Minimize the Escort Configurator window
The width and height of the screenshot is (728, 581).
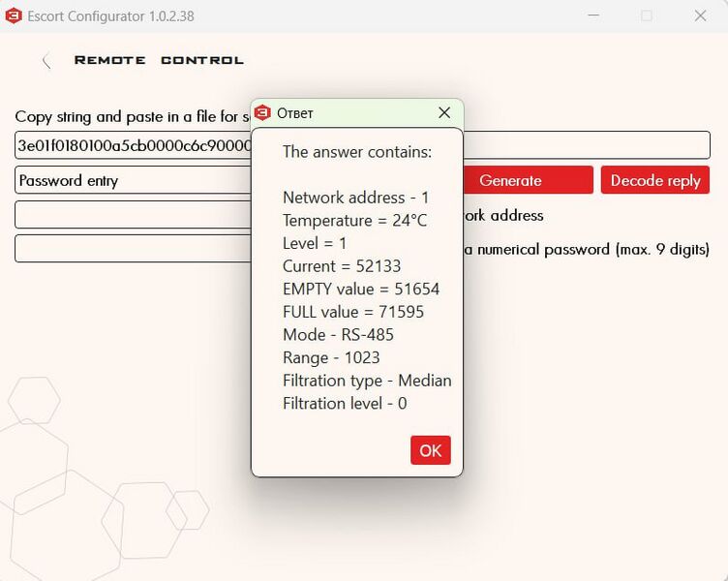(593, 15)
